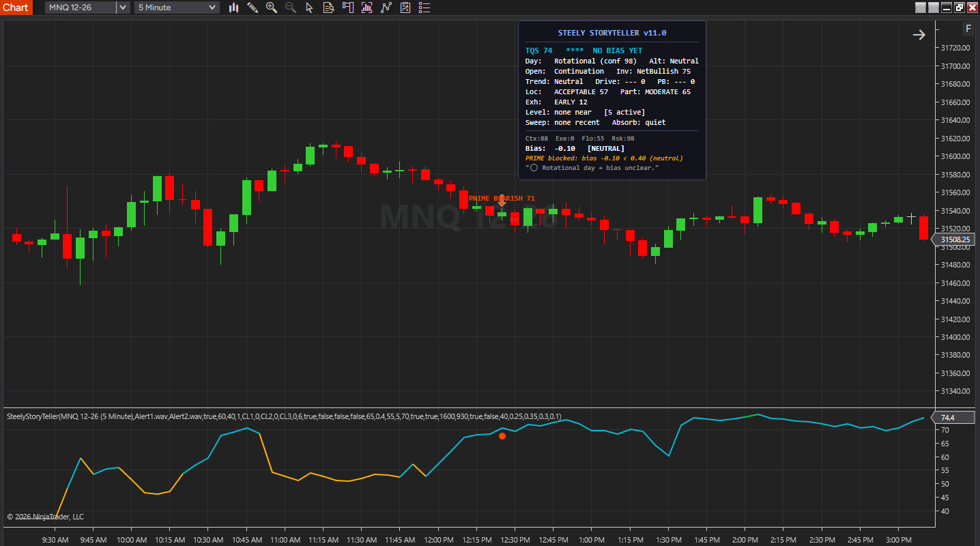Viewport: 980px width, 546px height.
Task: Open the bar chart bracket icon
Action: (x=367, y=8)
